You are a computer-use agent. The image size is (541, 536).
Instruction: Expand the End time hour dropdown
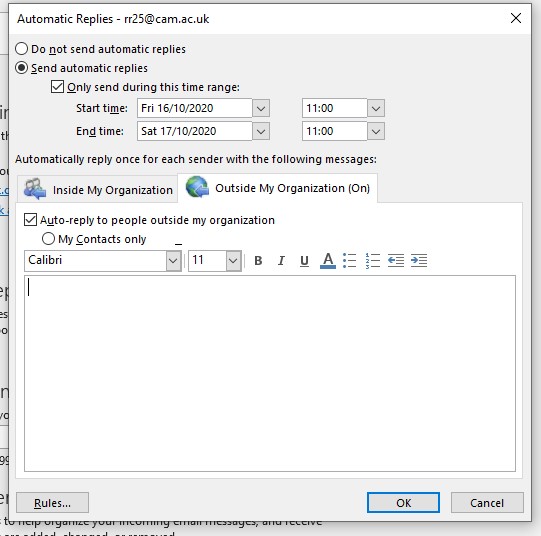point(376,131)
